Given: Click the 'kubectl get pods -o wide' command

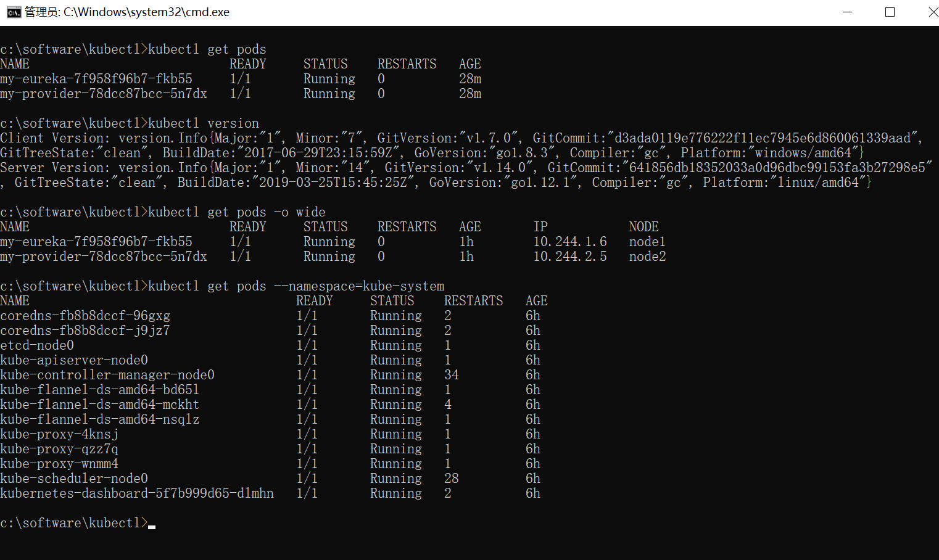Looking at the screenshot, I should [x=163, y=212].
